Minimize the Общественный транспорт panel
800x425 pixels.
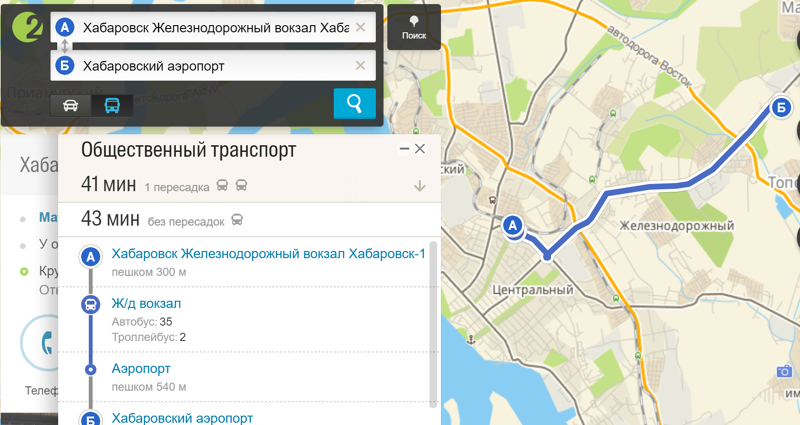[404, 149]
